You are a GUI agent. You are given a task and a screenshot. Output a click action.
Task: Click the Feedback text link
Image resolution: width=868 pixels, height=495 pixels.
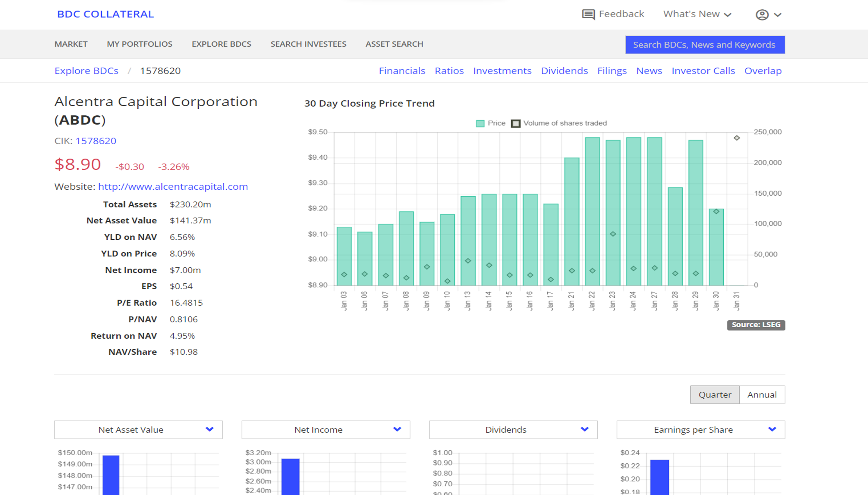point(621,14)
